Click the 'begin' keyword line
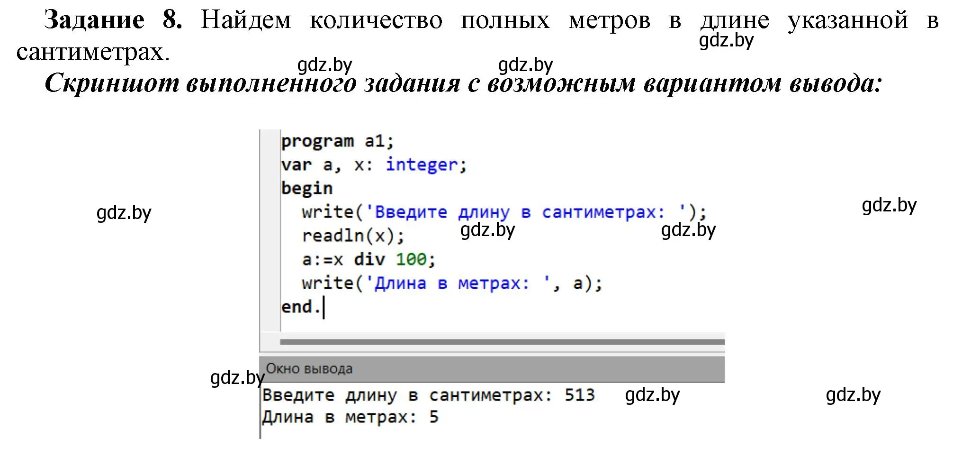The width and height of the screenshot is (980, 457). (307, 189)
